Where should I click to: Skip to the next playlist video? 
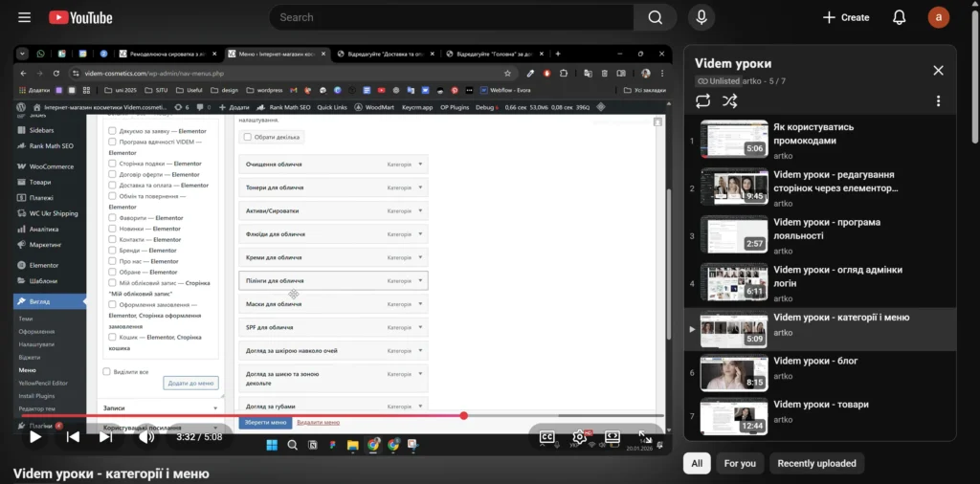point(105,436)
